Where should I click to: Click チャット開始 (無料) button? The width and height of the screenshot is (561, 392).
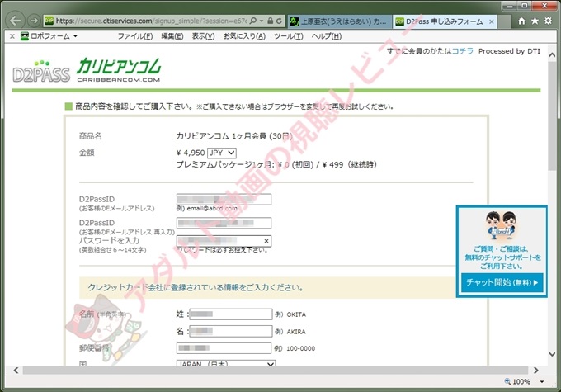tap(502, 282)
